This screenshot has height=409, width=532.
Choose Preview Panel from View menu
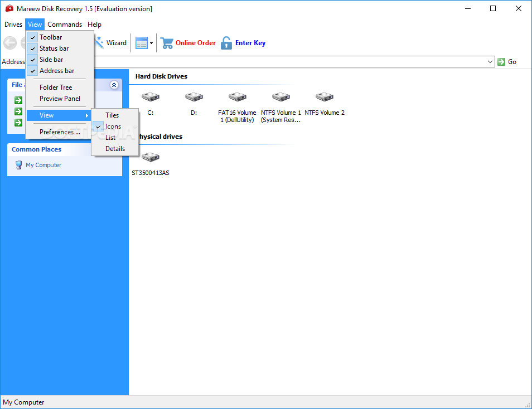(60, 99)
